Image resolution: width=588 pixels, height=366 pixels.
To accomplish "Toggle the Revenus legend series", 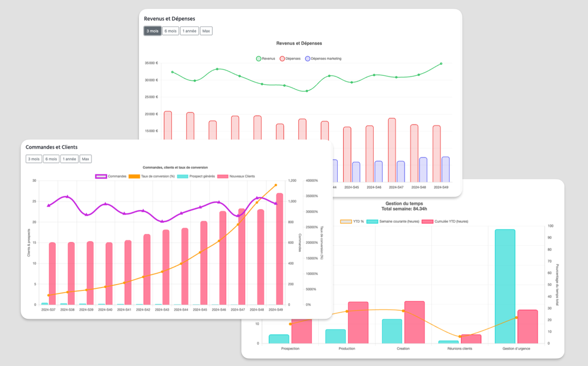I will pos(265,59).
